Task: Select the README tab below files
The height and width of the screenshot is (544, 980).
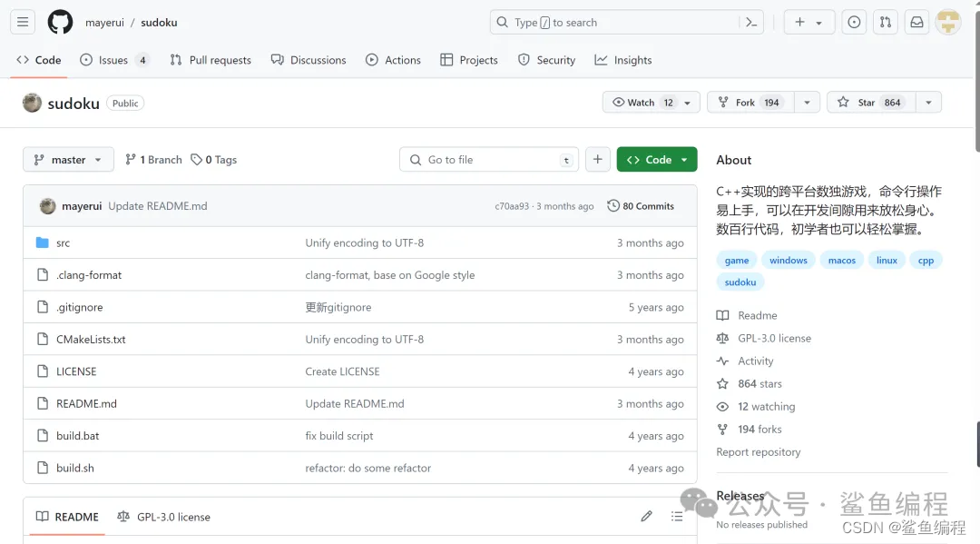Action: (x=67, y=517)
